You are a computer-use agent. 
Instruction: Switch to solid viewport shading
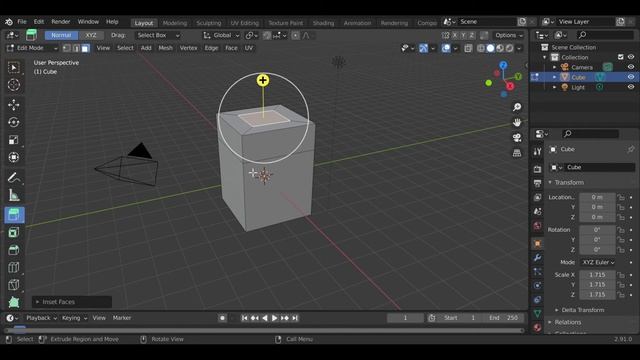pos(490,48)
